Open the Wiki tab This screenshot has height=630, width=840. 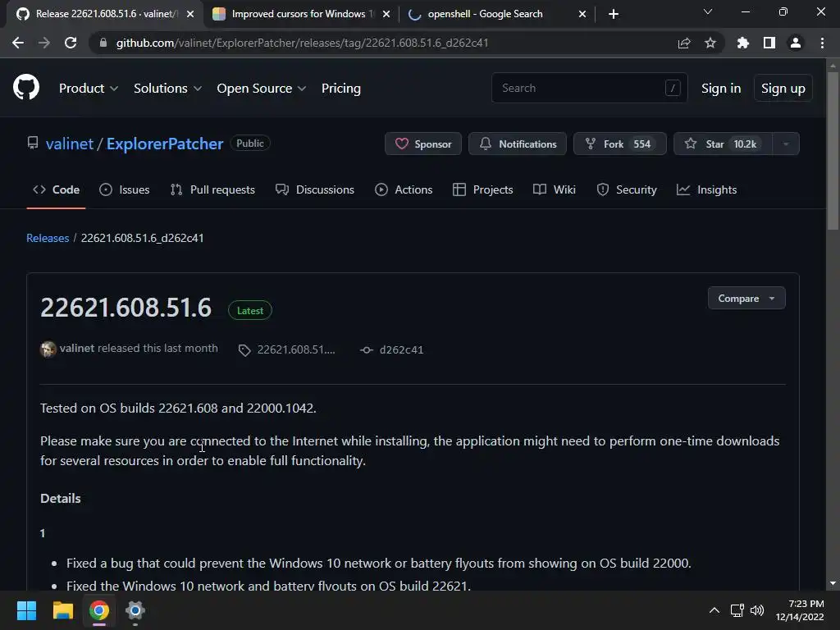(555, 189)
